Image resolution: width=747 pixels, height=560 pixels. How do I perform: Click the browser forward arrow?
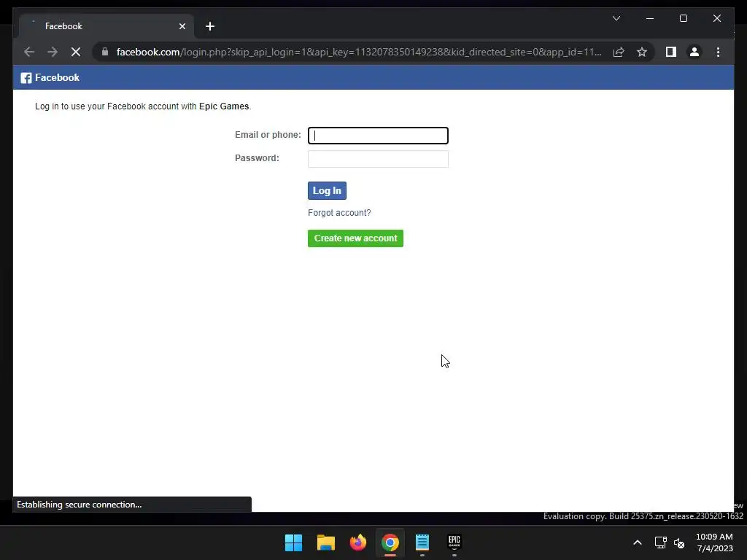pyautogui.click(x=53, y=52)
